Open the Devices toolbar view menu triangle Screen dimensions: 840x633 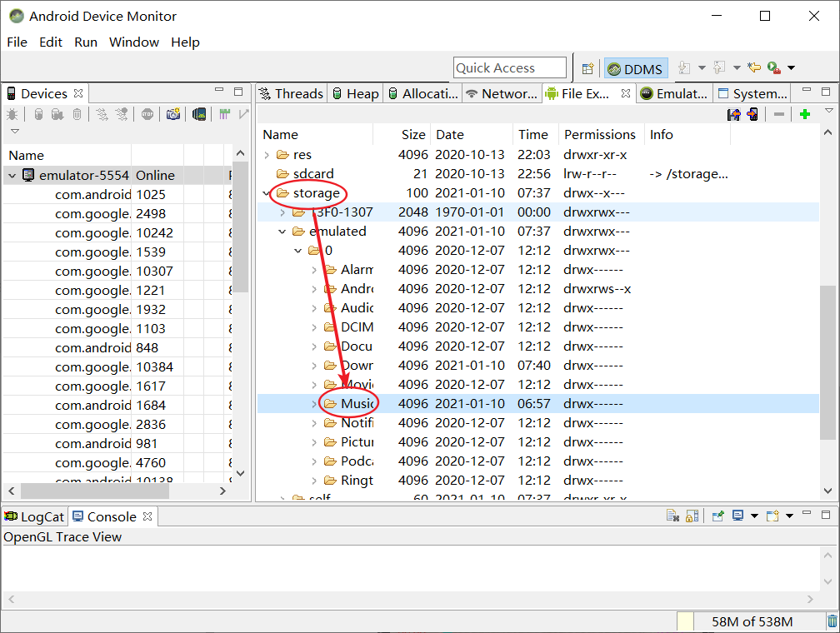click(x=15, y=132)
